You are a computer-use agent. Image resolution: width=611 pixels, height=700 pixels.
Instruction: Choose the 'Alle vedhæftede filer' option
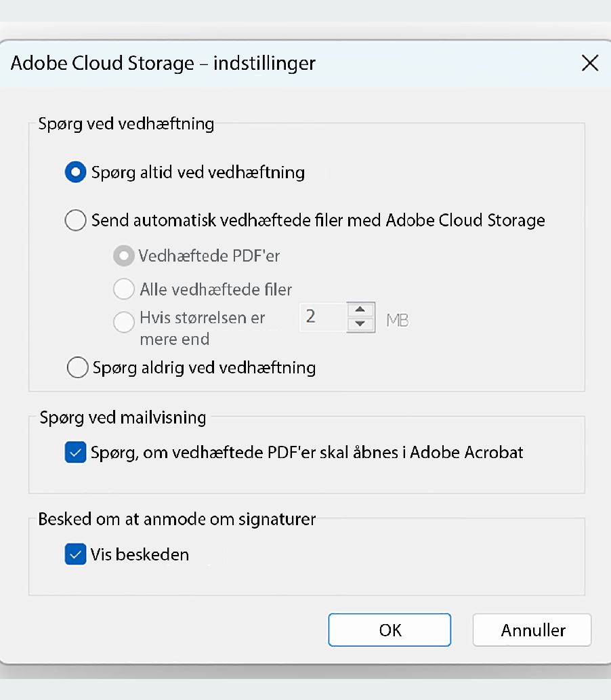click(124, 289)
